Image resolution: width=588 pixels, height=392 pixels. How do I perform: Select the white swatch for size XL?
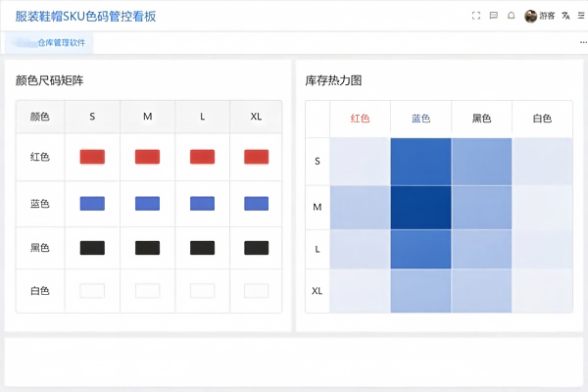coord(257,291)
